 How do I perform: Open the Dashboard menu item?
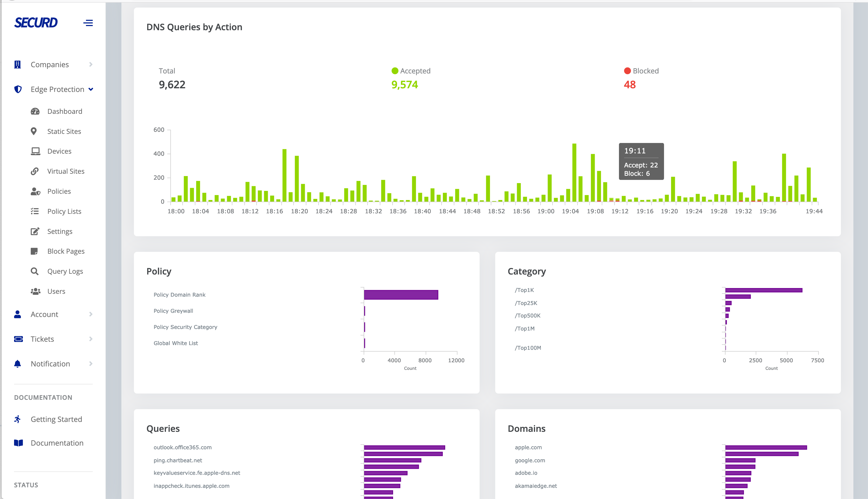click(x=64, y=111)
